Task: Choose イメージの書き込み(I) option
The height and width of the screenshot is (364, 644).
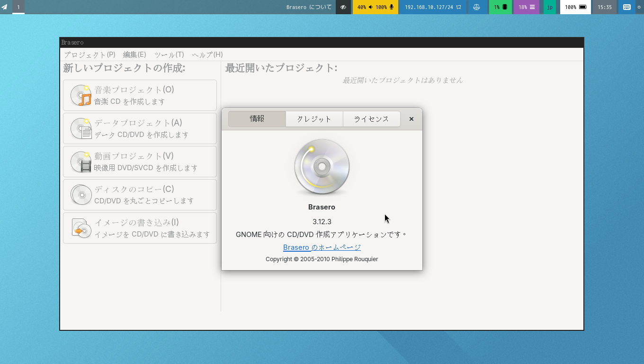Action: coord(140,228)
